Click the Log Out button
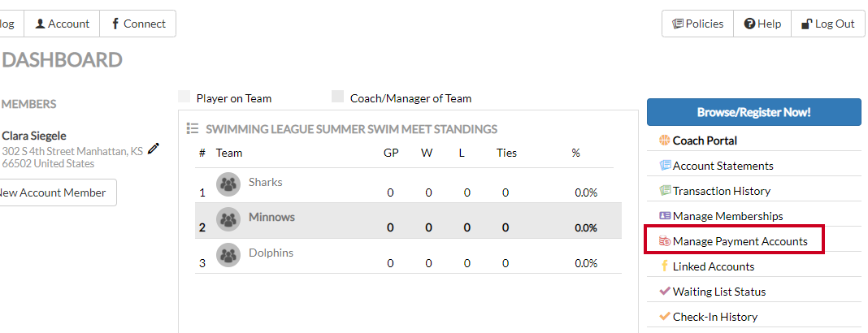The height and width of the screenshot is (333, 868). [828, 24]
